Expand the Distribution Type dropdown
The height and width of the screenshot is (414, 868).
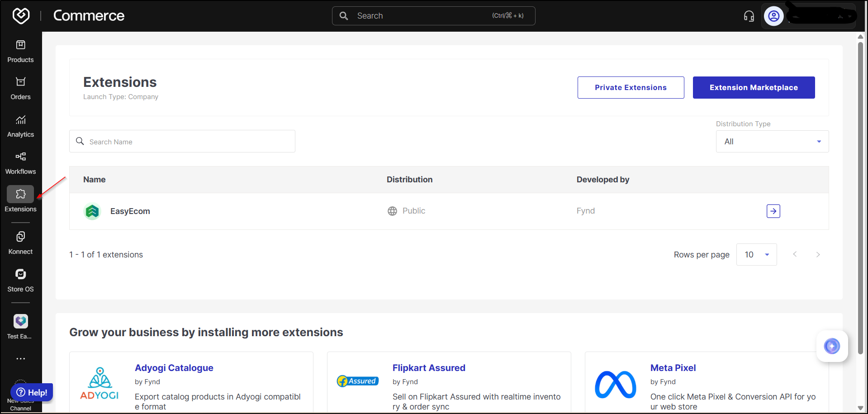tap(772, 142)
